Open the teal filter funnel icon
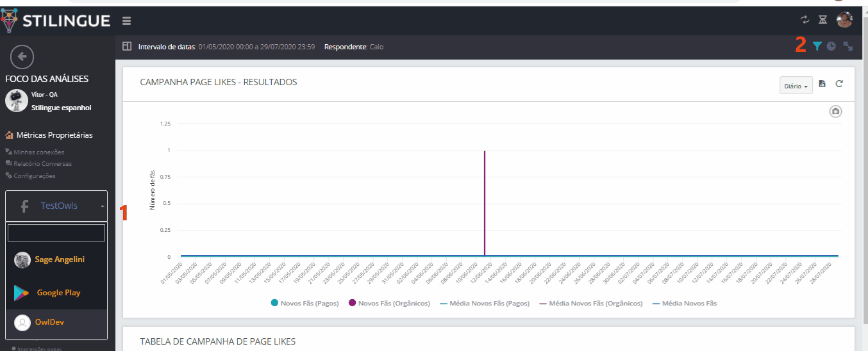 point(817,46)
